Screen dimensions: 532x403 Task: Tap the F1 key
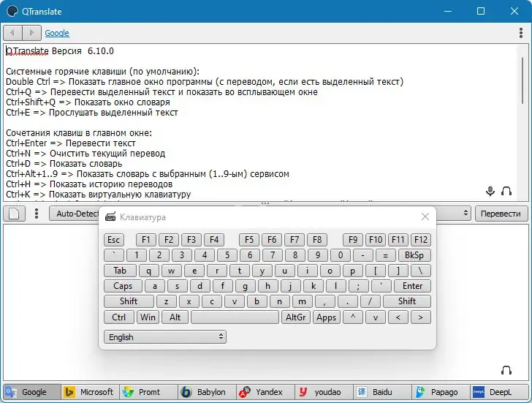click(x=146, y=240)
